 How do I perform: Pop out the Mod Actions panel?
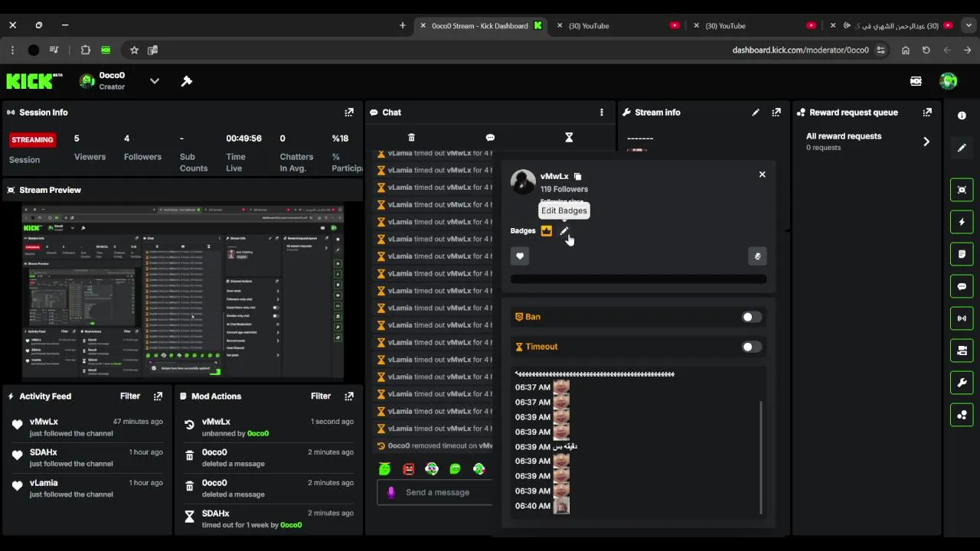pos(349,396)
